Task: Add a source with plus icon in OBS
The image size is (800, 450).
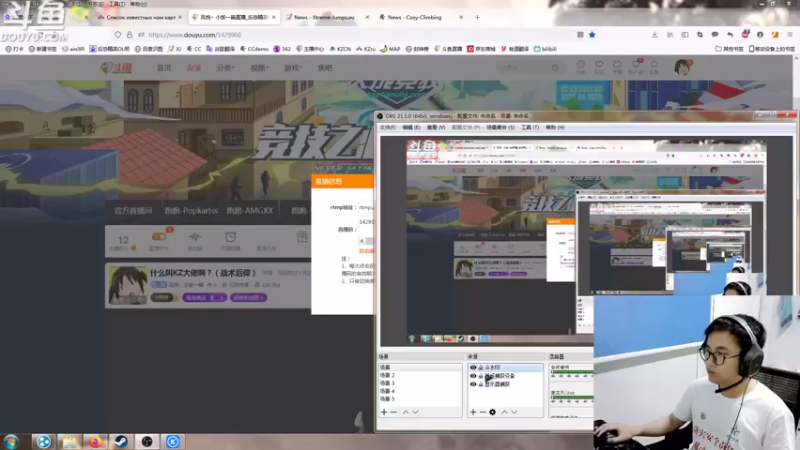Action: click(473, 412)
